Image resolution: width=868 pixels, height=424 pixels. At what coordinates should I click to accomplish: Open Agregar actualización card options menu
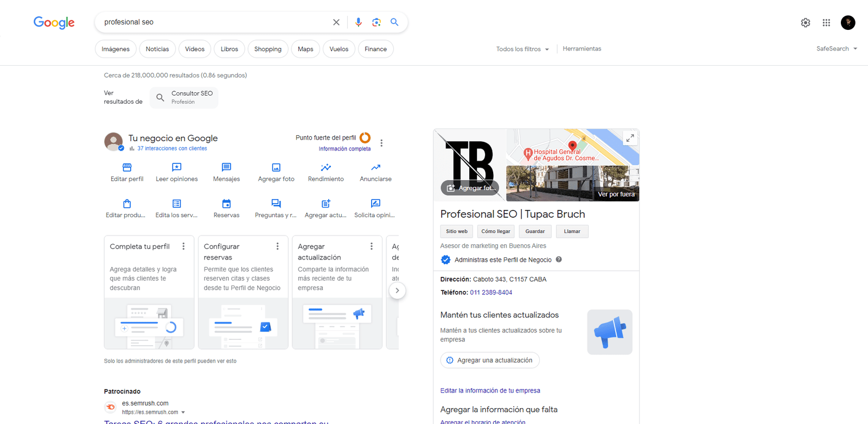(372, 246)
